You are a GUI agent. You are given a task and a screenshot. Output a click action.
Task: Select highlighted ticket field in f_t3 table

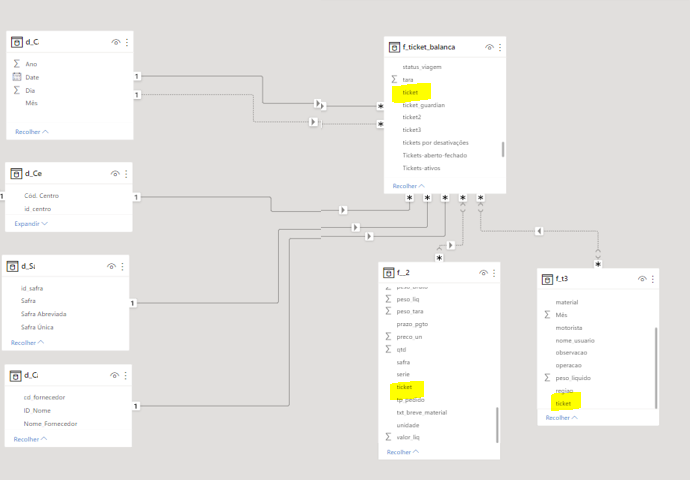click(x=563, y=403)
